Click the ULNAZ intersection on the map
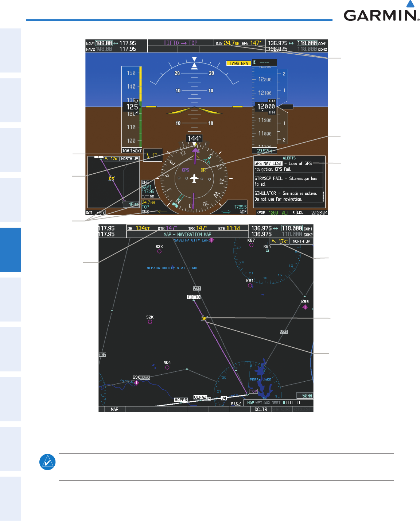Viewport: 420px width, 521px height. 200,397
